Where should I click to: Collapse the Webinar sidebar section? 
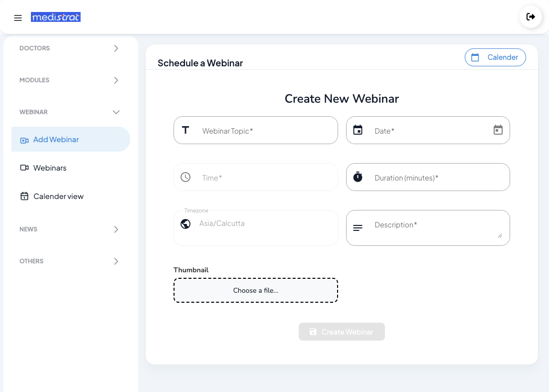coord(116,112)
